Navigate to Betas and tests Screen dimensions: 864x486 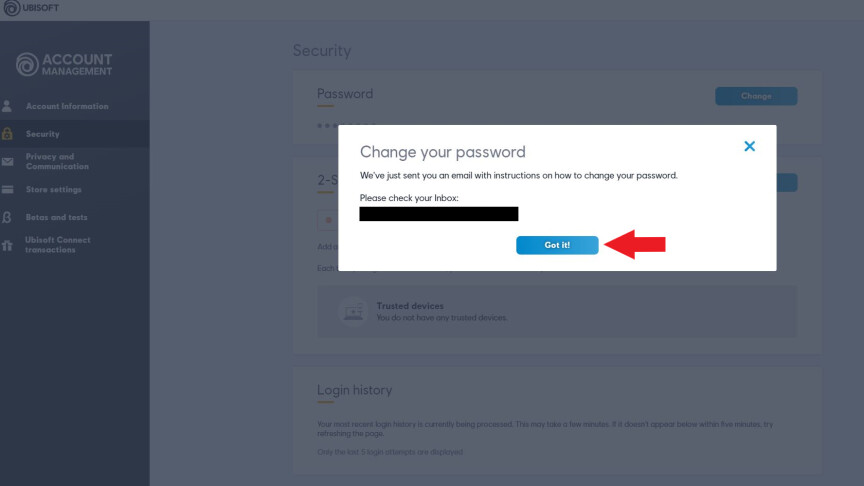(x=57, y=217)
